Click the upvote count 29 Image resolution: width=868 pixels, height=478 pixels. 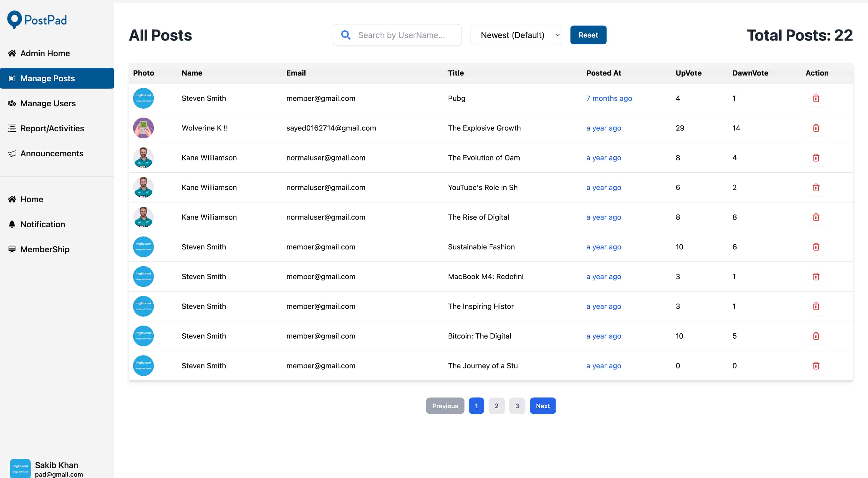coord(680,128)
